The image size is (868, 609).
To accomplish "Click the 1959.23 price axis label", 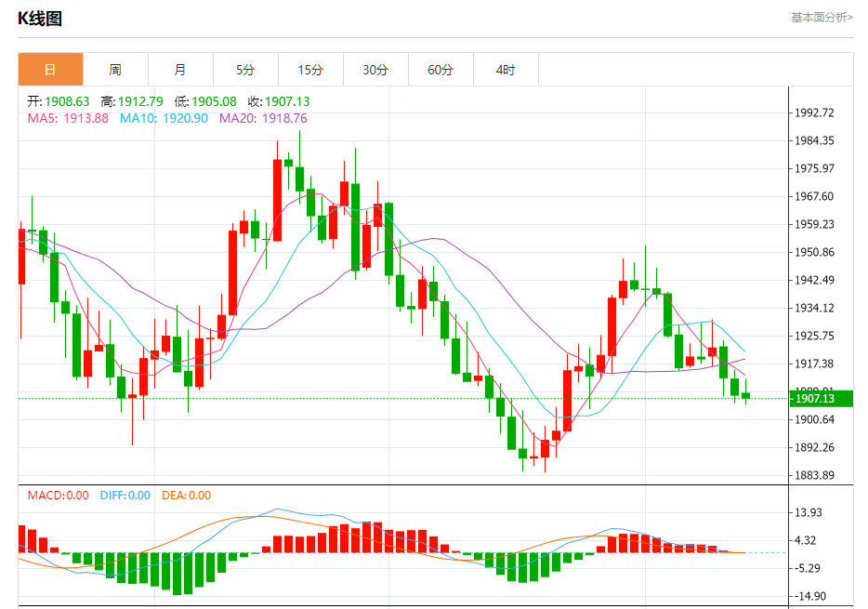I will [814, 224].
